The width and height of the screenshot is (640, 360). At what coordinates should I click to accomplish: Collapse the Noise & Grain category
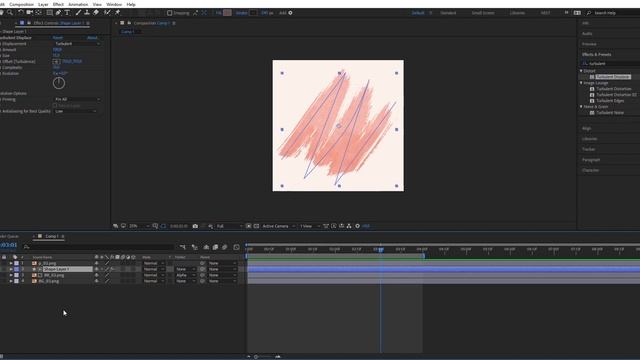click(x=581, y=107)
